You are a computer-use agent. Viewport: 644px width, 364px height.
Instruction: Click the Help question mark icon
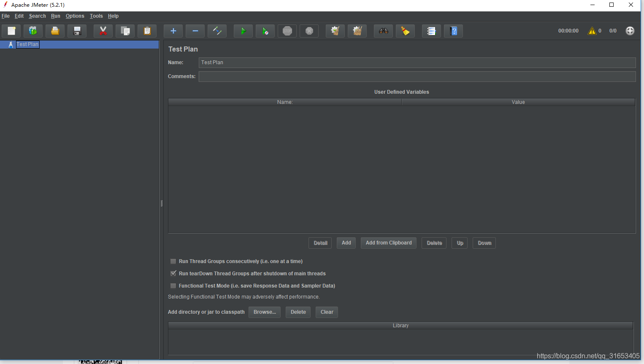pyautogui.click(x=454, y=31)
